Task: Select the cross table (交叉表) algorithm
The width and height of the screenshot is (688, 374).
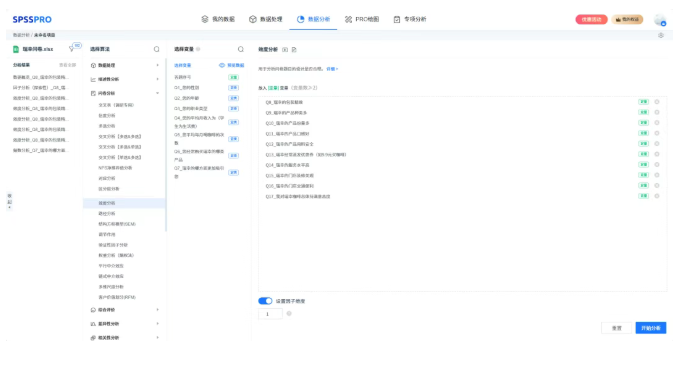Action: [116, 105]
